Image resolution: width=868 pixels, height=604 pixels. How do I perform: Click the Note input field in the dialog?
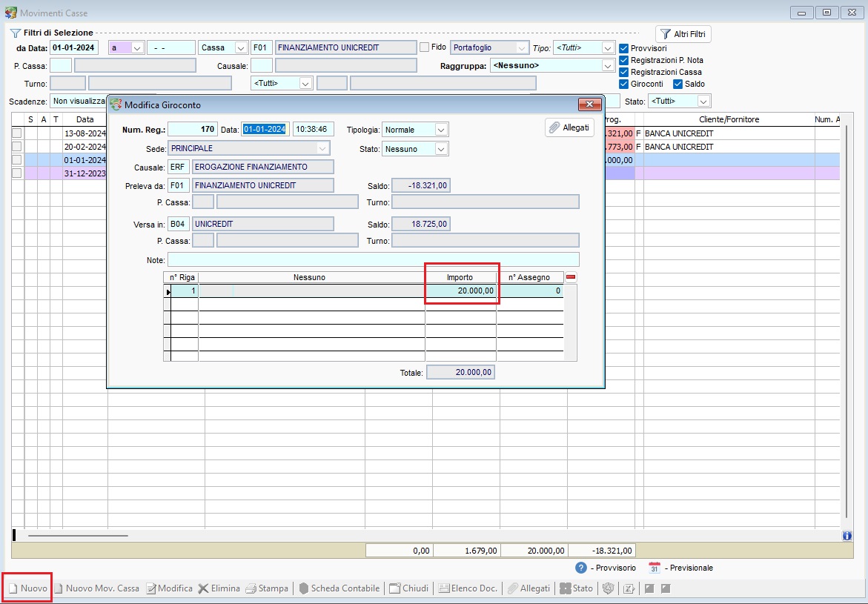point(371,259)
